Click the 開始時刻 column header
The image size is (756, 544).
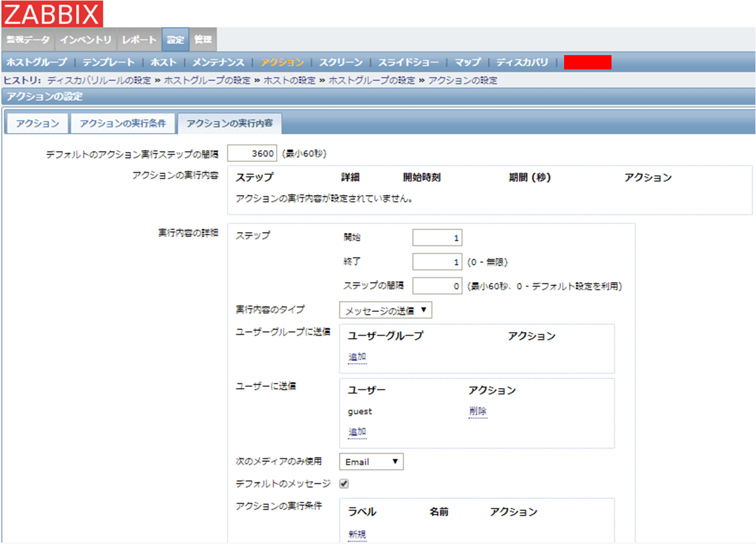[422, 177]
